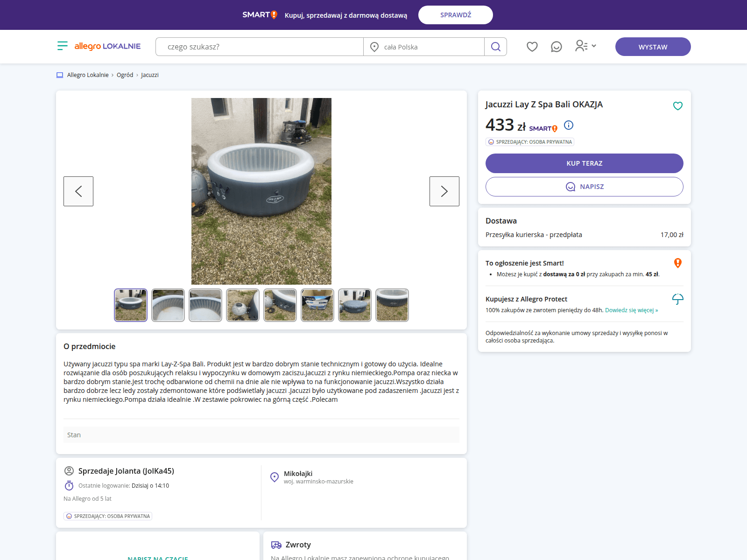Click the last-login clock icon

[x=69, y=486]
